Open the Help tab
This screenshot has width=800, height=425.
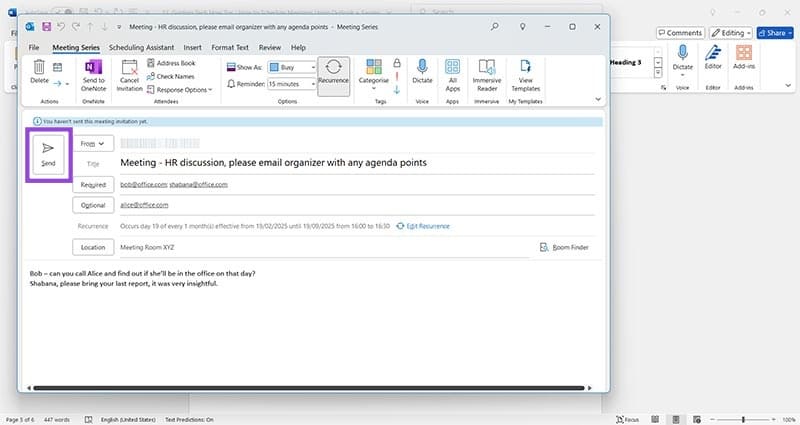click(x=298, y=47)
